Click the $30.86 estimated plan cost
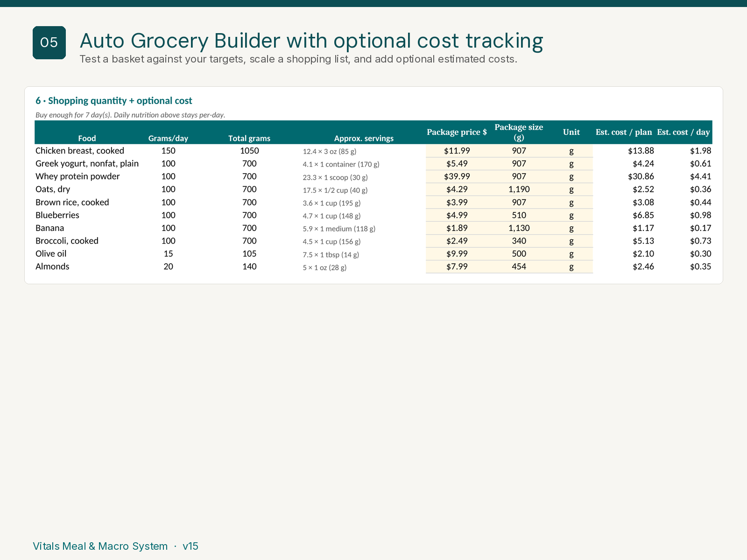 pos(641,176)
